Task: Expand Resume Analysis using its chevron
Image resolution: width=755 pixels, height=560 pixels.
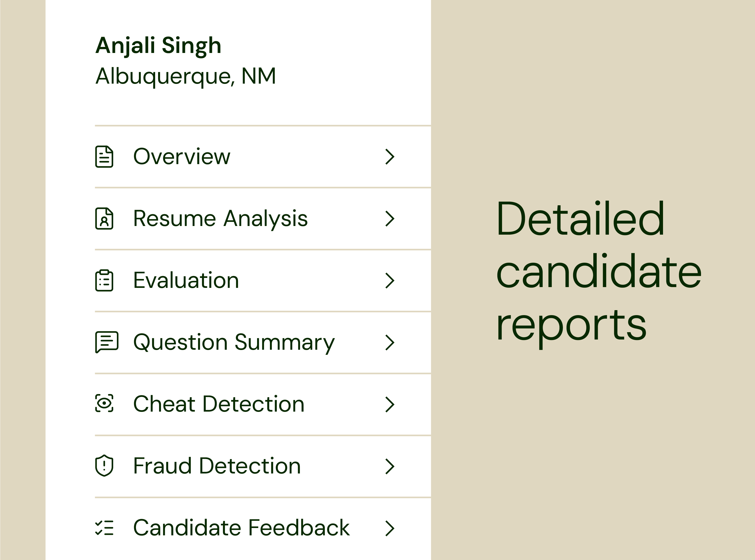Action: (390, 219)
